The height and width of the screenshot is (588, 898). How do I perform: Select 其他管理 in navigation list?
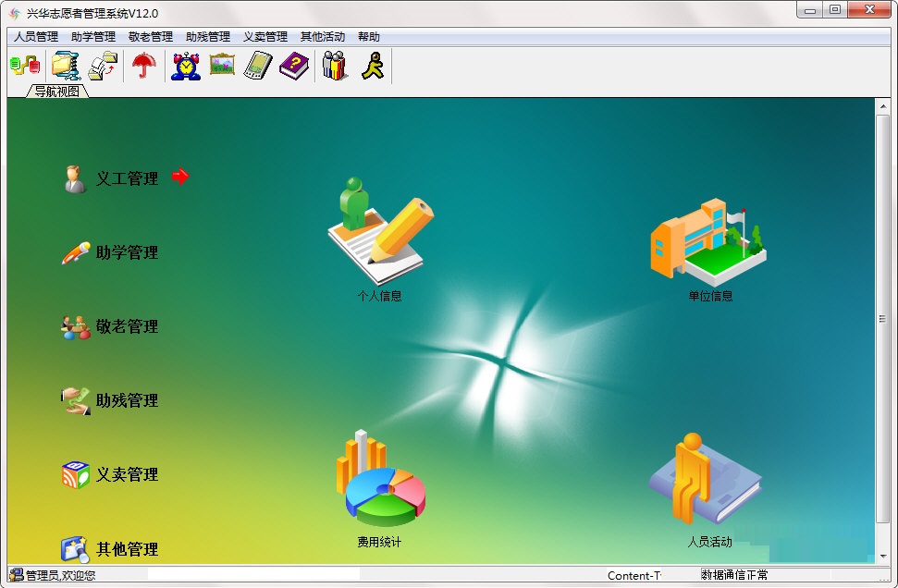(x=127, y=550)
